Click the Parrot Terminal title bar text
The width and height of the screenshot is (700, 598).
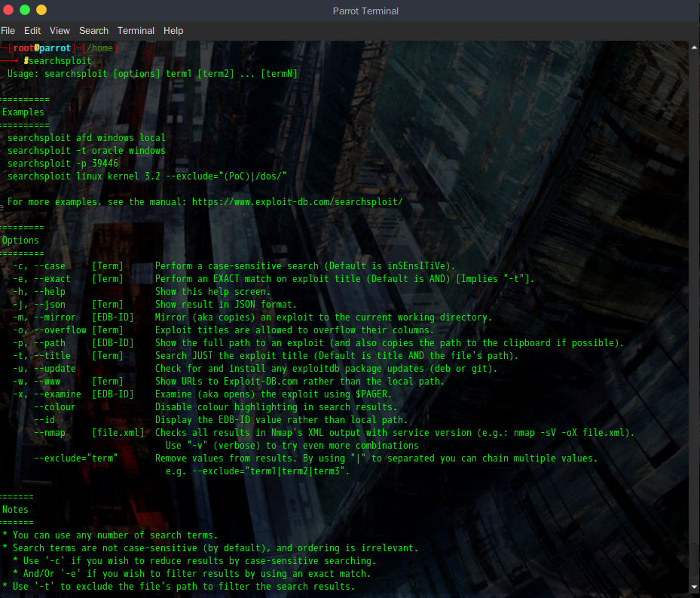[x=365, y=10]
